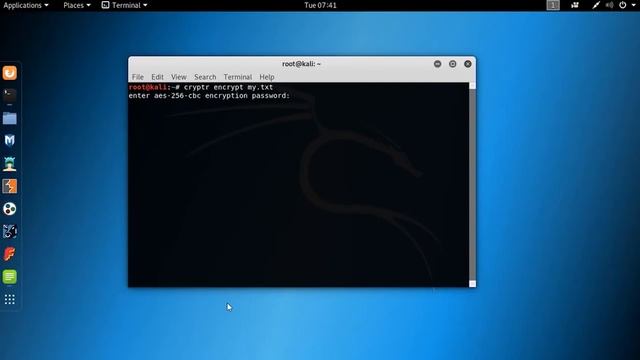This screenshot has height=360, width=640.
Task: Open the Files folder dock icon
Action: (9, 118)
